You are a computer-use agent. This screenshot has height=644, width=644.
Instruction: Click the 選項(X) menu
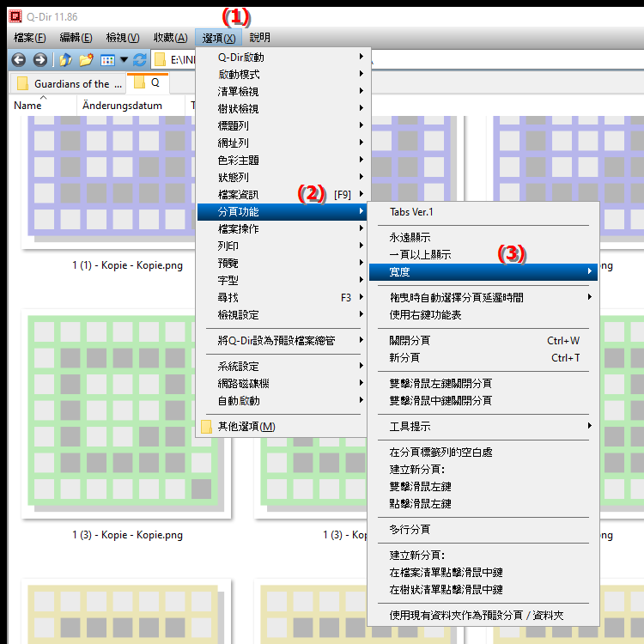218,38
